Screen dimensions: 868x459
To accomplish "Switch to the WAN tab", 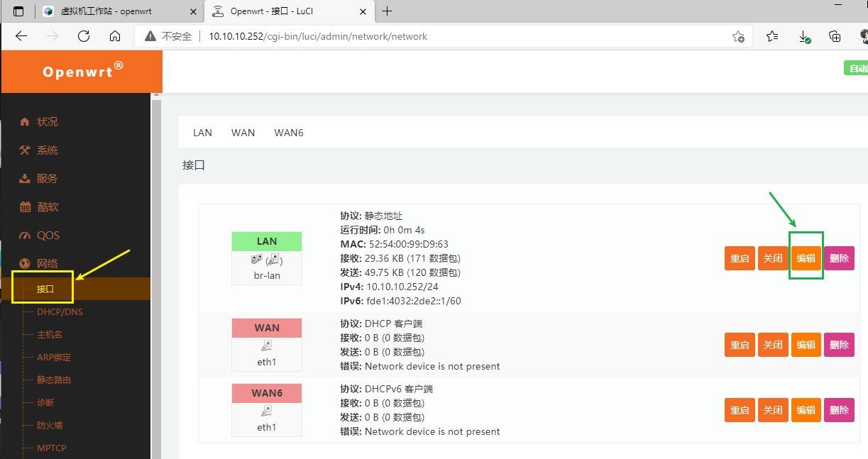I will tap(243, 133).
